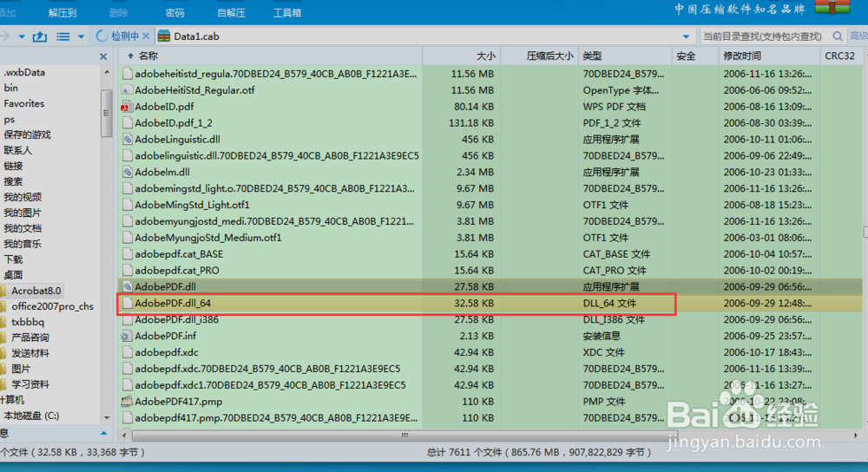The width and height of the screenshot is (868, 472).
Task: Select the AdobeLinguistic.dll file icon
Action: click(x=127, y=140)
